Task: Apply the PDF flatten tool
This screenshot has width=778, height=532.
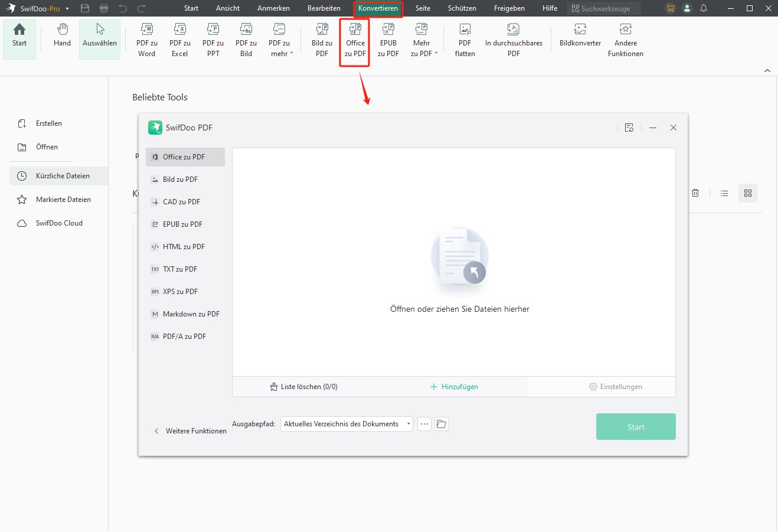Action: (x=465, y=40)
